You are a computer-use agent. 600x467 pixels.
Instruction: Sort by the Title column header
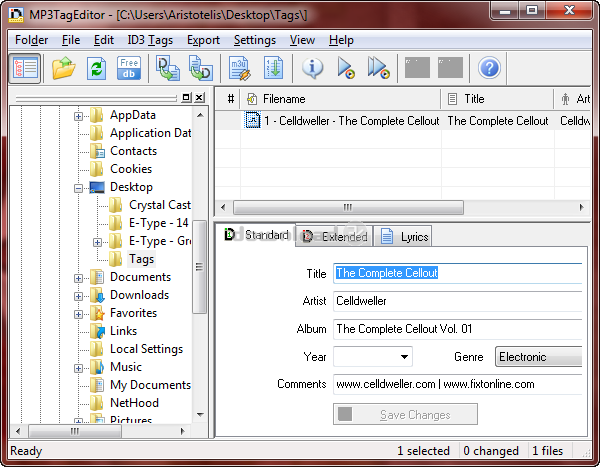pyautogui.click(x=497, y=99)
